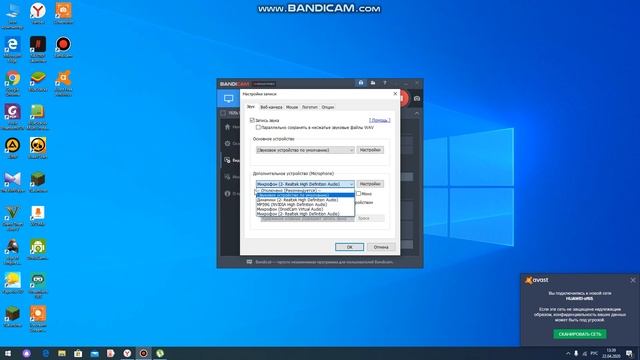Open the BlueStacks desktop shortcut

pyautogui.click(x=38, y=81)
